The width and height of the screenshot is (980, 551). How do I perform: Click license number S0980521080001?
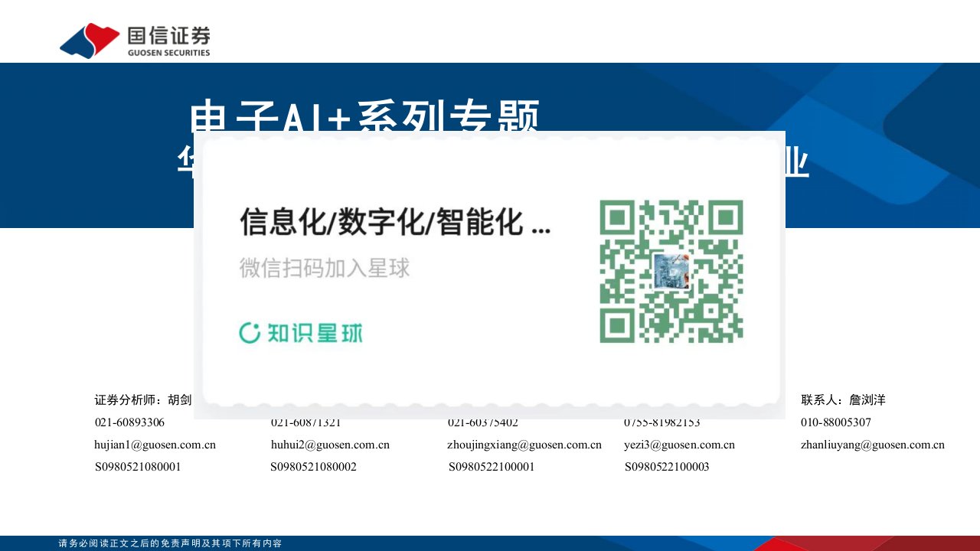coord(138,467)
